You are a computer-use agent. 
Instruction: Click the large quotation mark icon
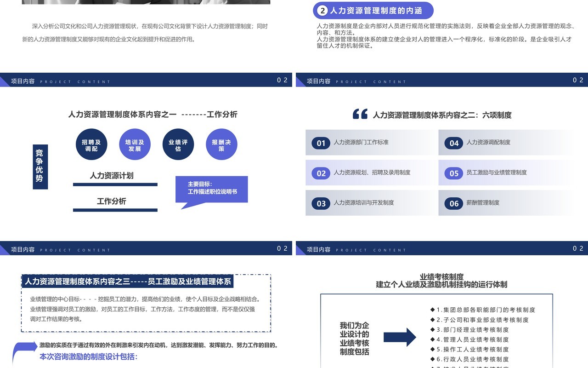pos(360,114)
